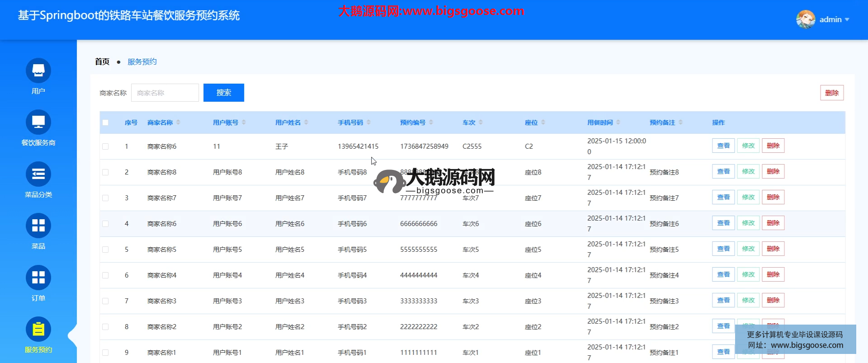Image resolution: width=868 pixels, height=363 pixels.
Task: Click 修改 for 商家名称8 row
Action: (748, 172)
